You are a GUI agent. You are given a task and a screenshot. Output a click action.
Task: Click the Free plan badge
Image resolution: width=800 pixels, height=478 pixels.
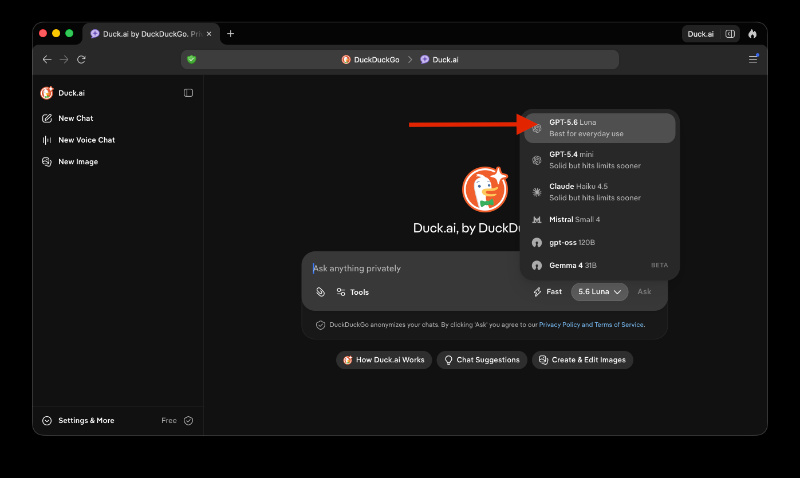177,421
